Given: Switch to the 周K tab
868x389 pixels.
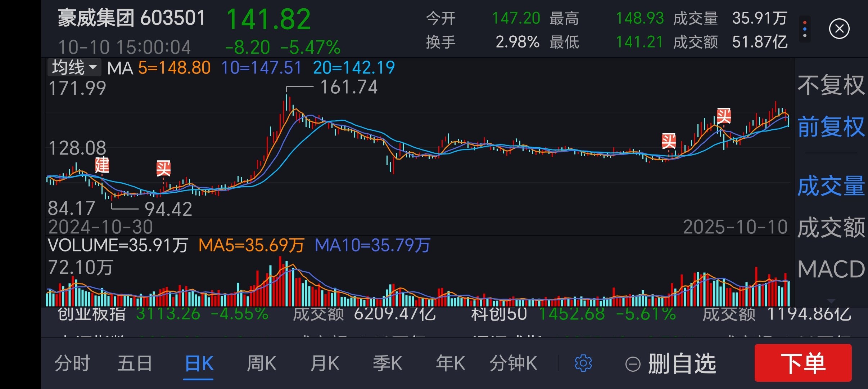Looking at the screenshot, I should click(x=261, y=363).
